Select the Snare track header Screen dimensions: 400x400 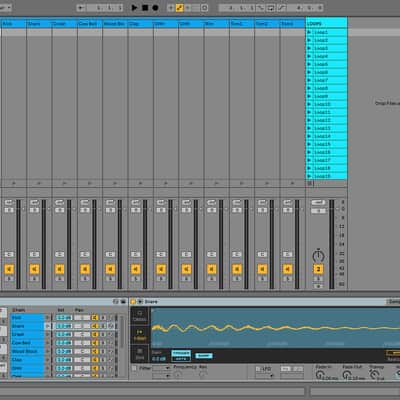[39, 24]
